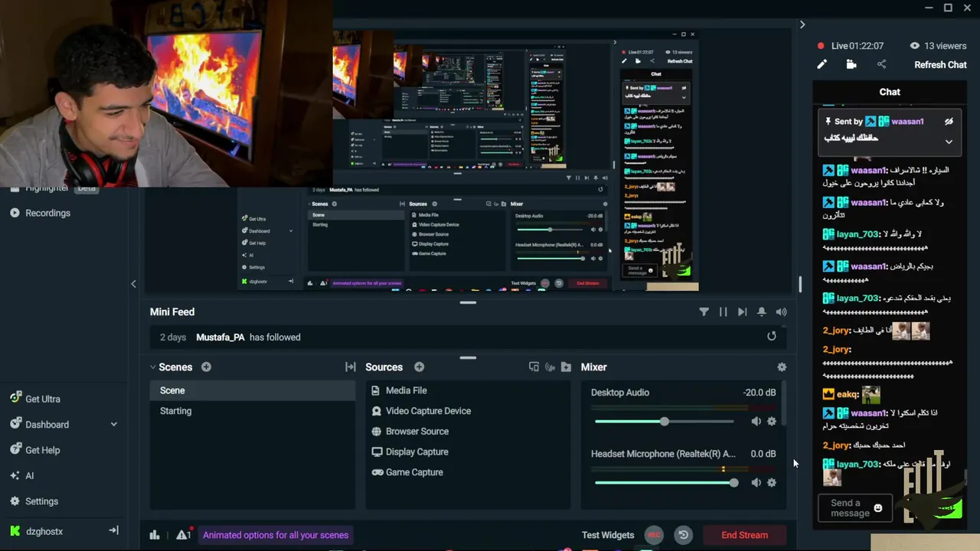Open Get Help in sidebar
980x551 pixels.
42,450
